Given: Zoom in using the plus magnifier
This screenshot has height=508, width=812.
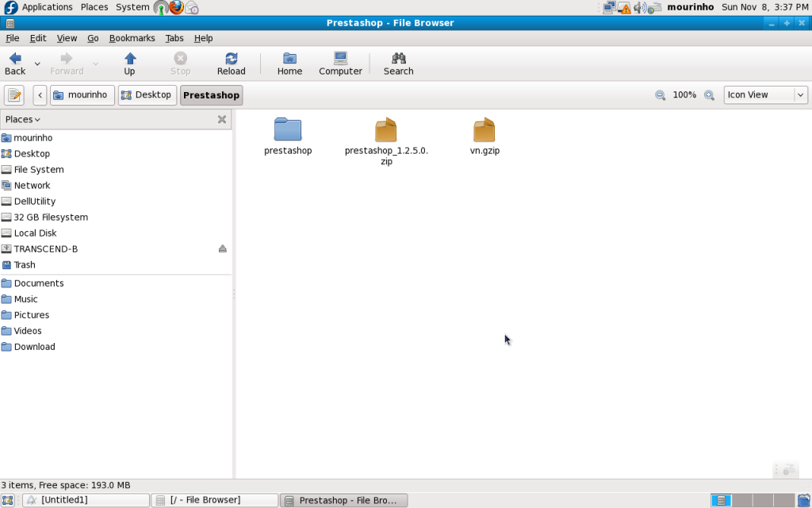Looking at the screenshot, I should pos(709,95).
